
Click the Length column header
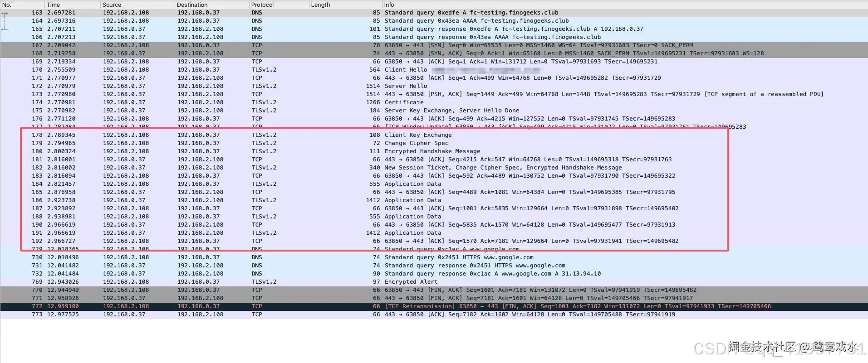click(346, 5)
